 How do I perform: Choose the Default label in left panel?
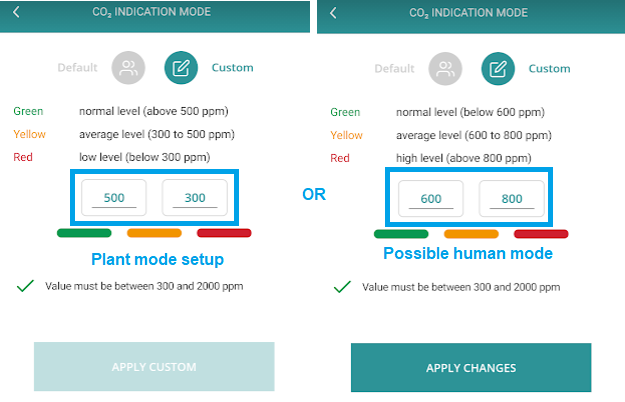pos(77,68)
